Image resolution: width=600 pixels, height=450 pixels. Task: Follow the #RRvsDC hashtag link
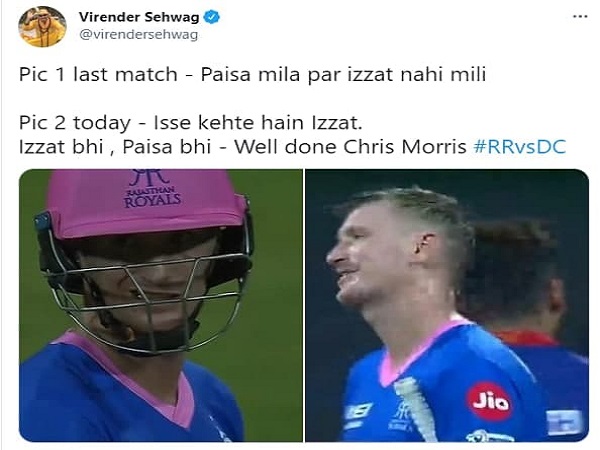click(x=520, y=147)
